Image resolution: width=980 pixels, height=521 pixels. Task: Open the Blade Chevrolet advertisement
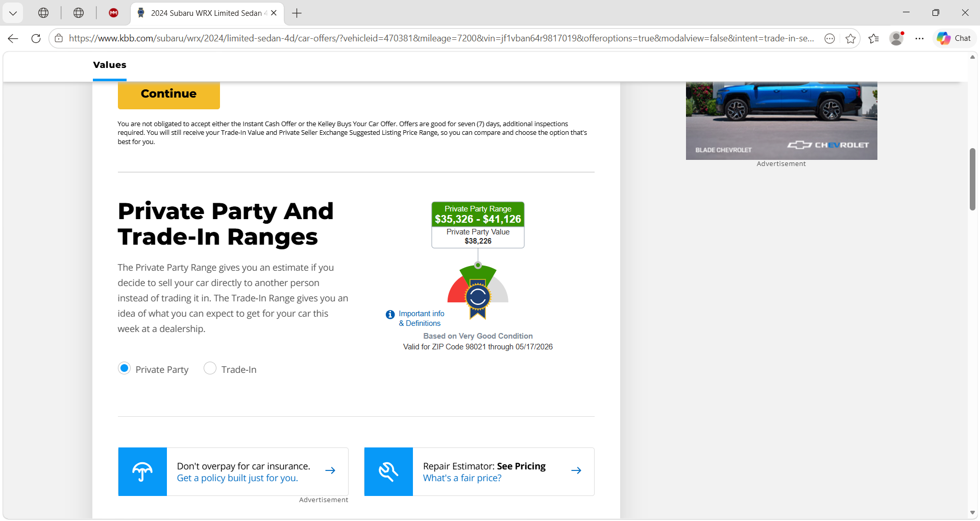tap(781, 121)
